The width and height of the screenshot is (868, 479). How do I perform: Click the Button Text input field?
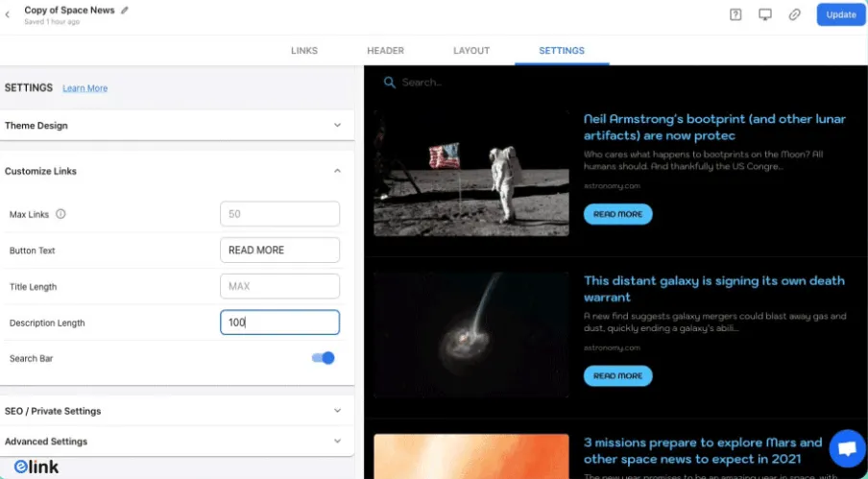(279, 250)
